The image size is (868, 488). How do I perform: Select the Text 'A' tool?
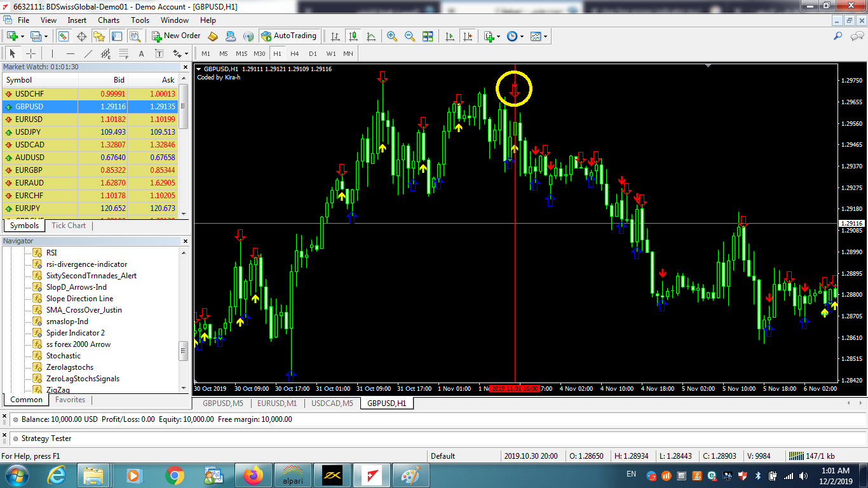point(141,53)
